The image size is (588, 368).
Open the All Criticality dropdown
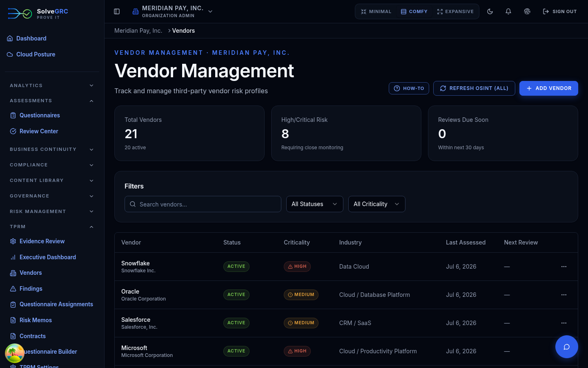pyautogui.click(x=377, y=204)
